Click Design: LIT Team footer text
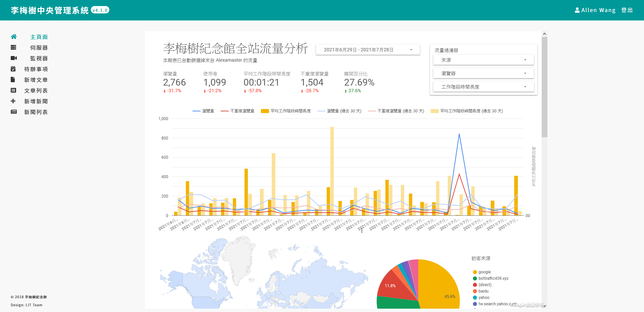The height and width of the screenshot is (312, 644). [x=26, y=305]
